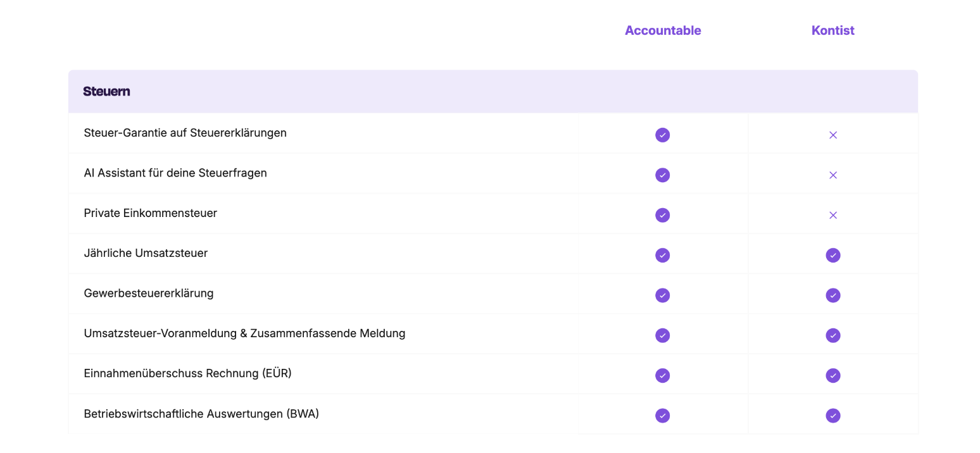Click the Einnahmenüberschuss Rechnung (EÜR) label
The height and width of the screenshot is (453, 980).
[x=187, y=373]
